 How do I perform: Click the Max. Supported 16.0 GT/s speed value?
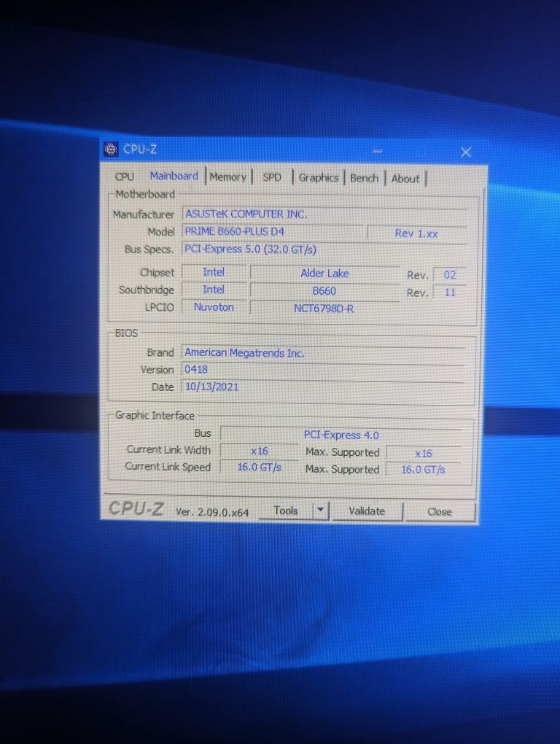pyautogui.click(x=424, y=470)
